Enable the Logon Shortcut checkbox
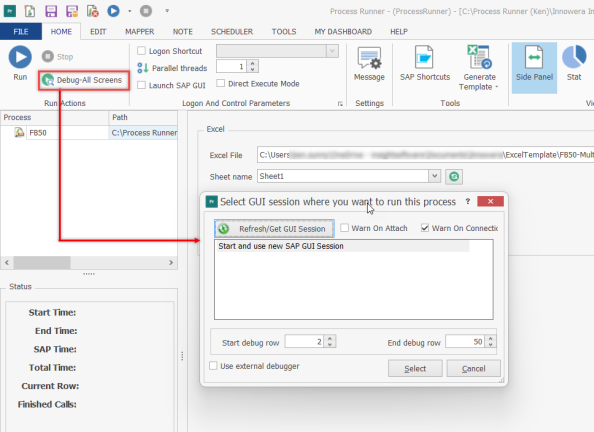 tap(141, 50)
